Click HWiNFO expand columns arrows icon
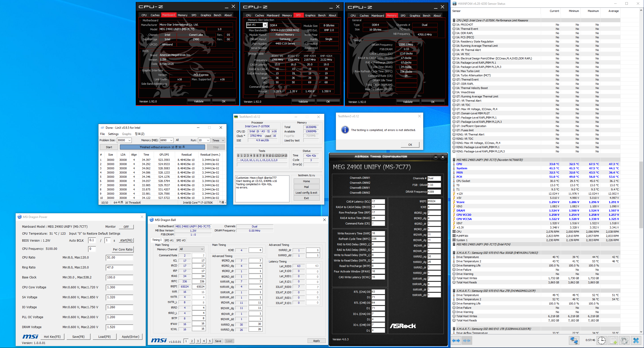Screen dimensions: 644x348 coord(456,341)
